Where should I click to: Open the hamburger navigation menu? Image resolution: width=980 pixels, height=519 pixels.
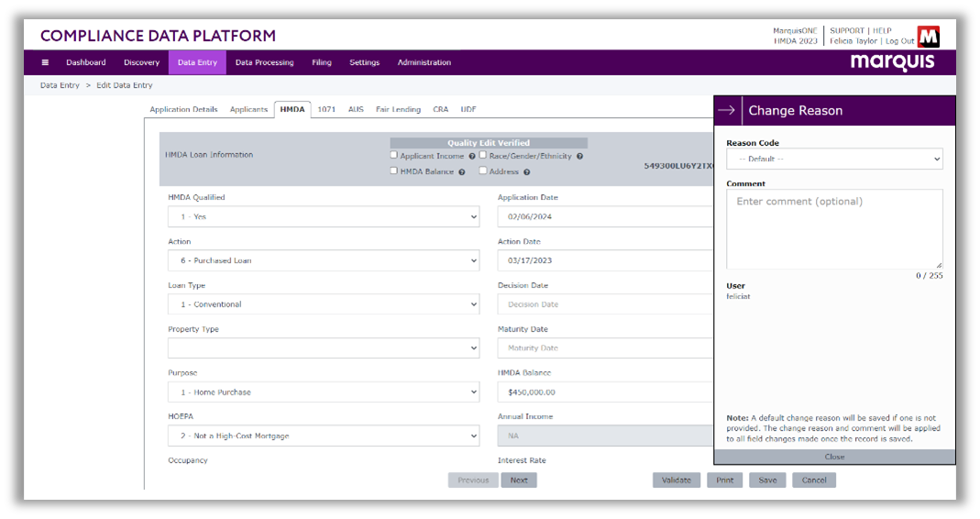[45, 62]
